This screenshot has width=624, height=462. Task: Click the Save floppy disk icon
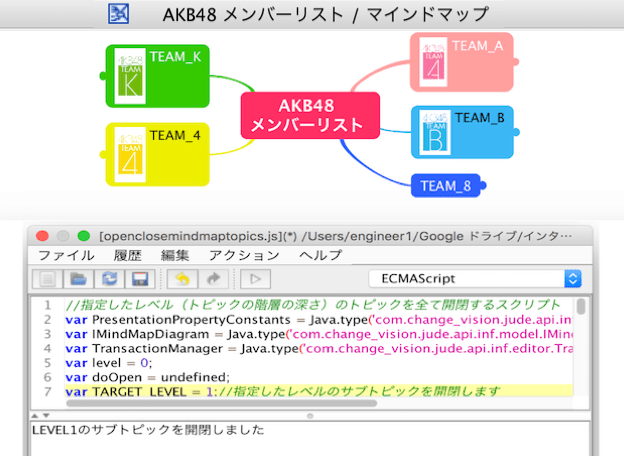pos(140,279)
